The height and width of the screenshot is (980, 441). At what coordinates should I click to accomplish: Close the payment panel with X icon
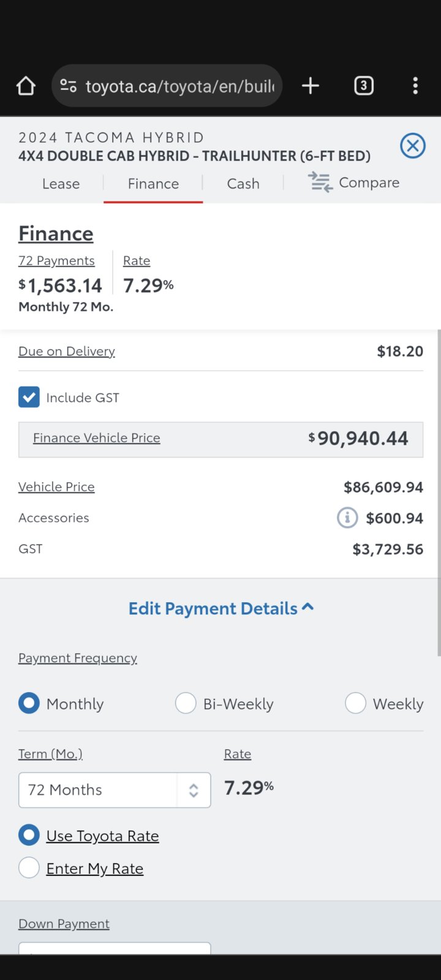[412, 146]
